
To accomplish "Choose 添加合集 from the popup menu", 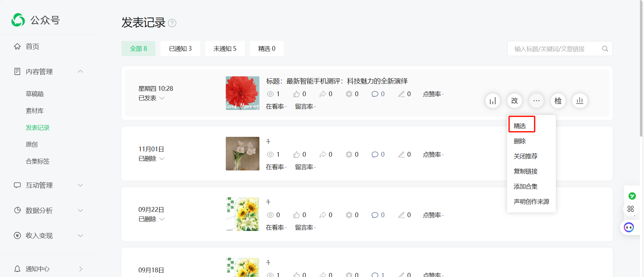I will tap(526, 187).
